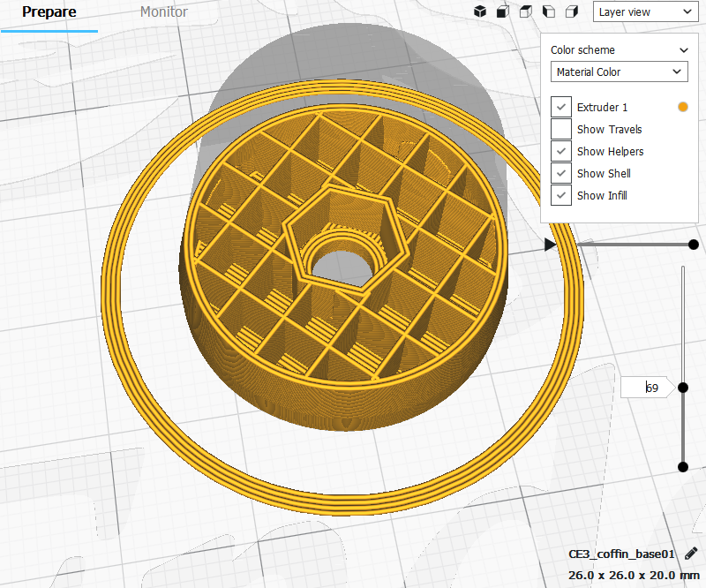Click the pencil icon to rename job
706x588 pixels.
690,554
